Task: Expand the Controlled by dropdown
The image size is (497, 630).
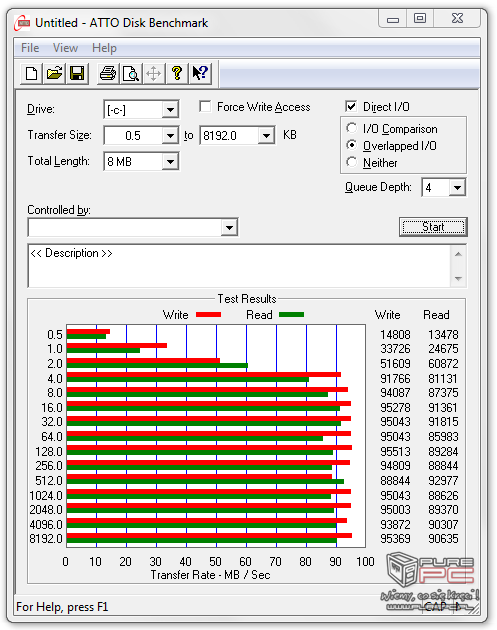Action: pyautogui.click(x=229, y=228)
